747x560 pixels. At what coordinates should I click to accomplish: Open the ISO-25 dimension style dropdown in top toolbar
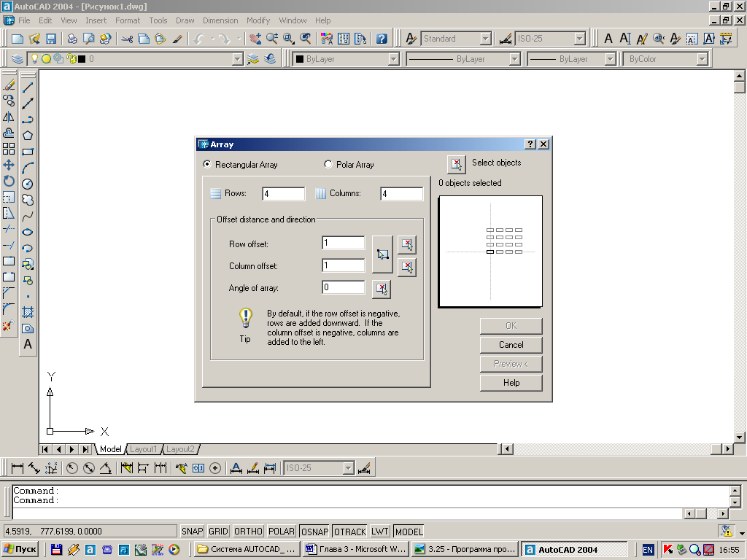[x=580, y=39]
